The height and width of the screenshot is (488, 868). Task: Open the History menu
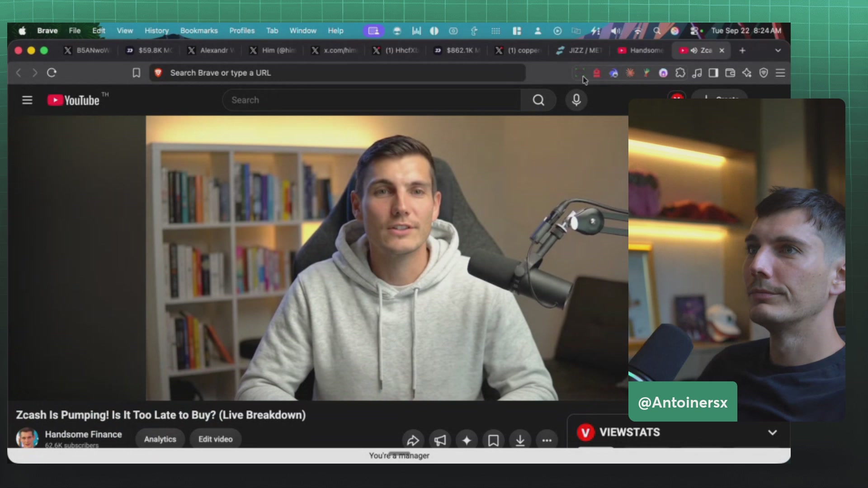click(156, 31)
